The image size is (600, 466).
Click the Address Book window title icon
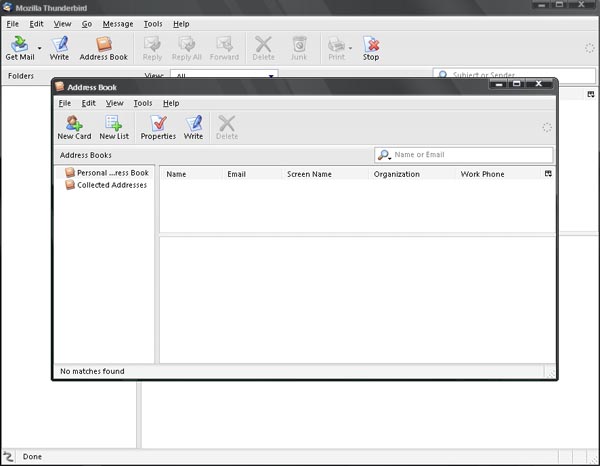[x=59, y=86]
